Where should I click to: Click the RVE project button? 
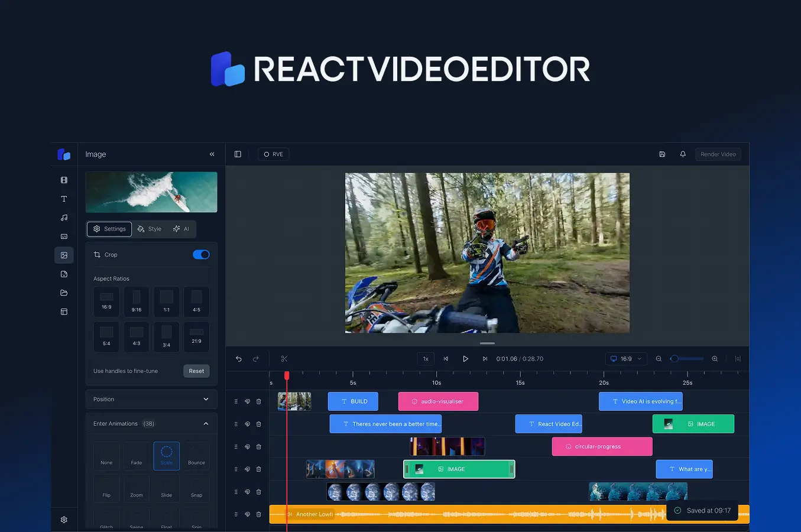pyautogui.click(x=273, y=154)
